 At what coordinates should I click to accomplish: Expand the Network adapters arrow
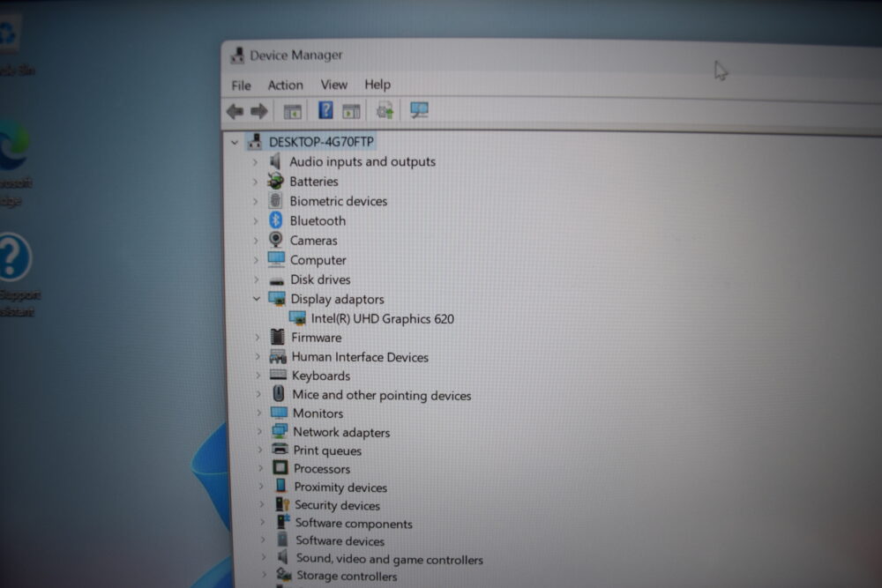(x=259, y=432)
